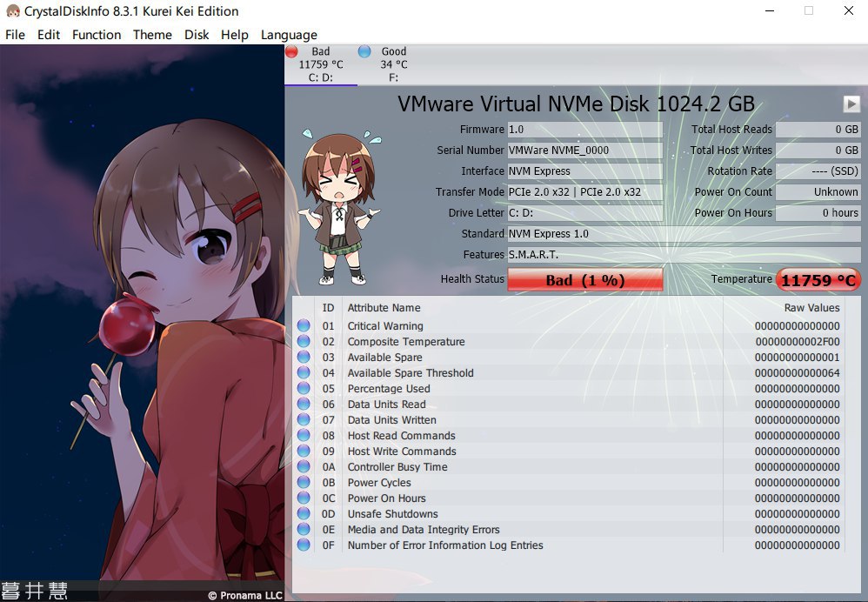868x602 pixels.
Task: Open the File menu
Action: pos(15,35)
